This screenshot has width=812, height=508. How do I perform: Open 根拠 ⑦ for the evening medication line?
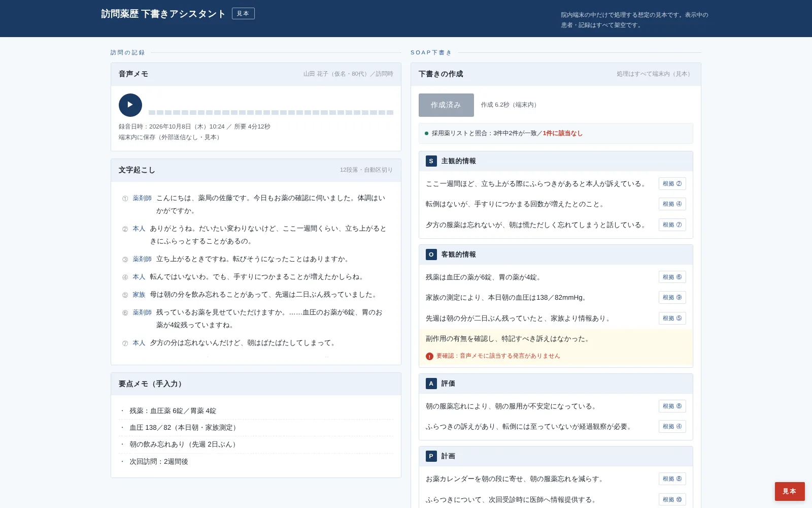[x=672, y=225]
